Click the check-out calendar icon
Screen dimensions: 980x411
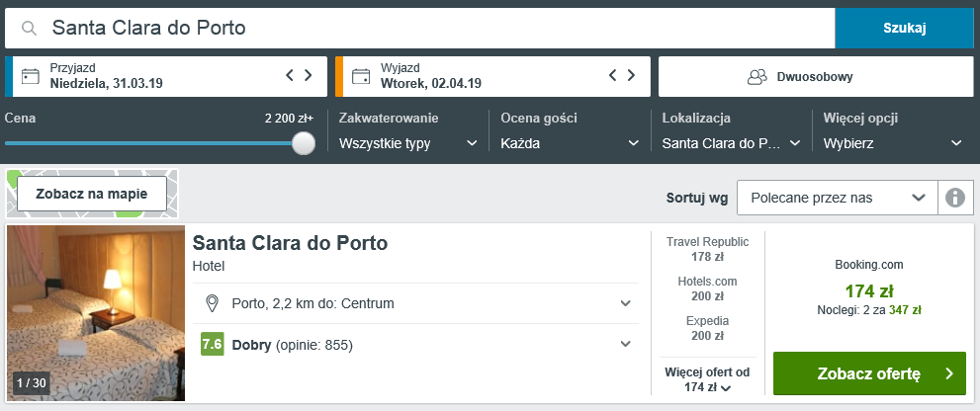(x=361, y=76)
